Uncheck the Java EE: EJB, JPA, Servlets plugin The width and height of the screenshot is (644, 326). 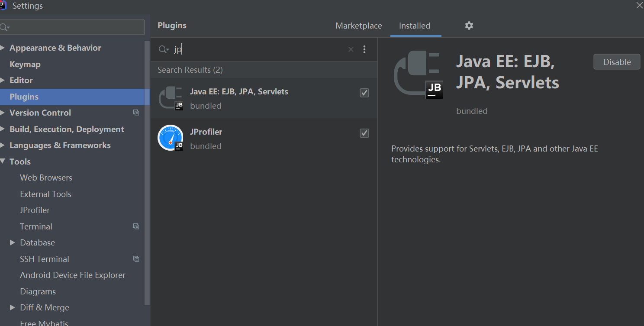click(x=364, y=93)
